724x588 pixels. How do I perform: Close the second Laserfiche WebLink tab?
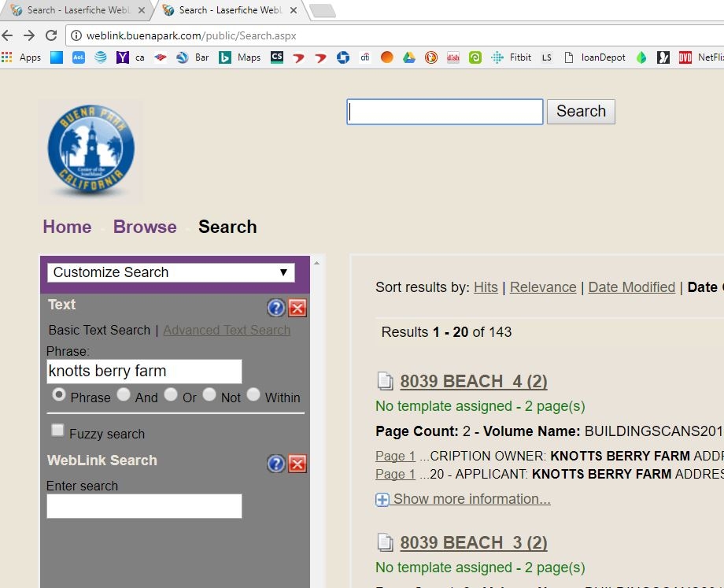(294, 10)
